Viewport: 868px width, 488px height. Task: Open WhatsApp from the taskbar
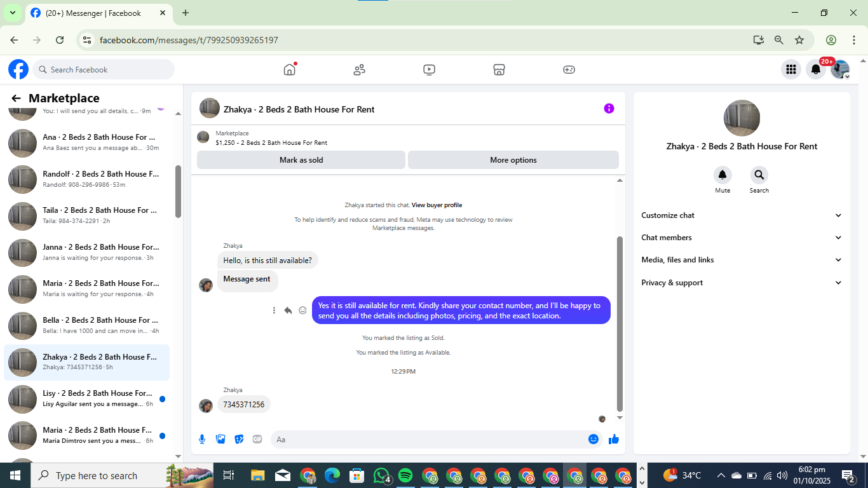pos(381,475)
